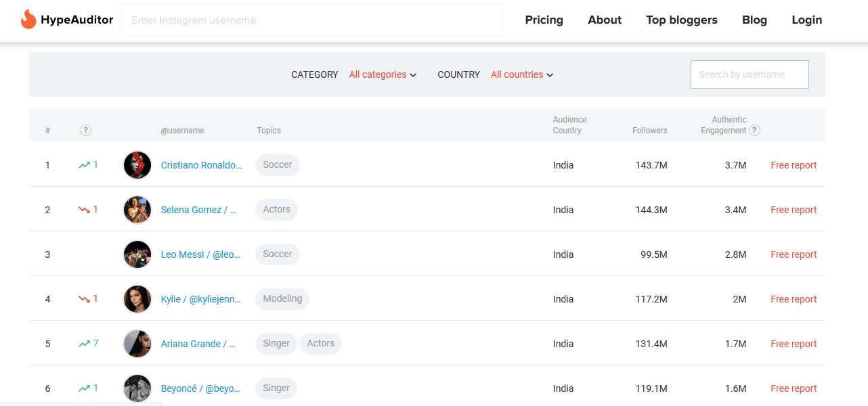Select the Actors tag in Ariana Grande row
Screen dimensions: 868x406
(x=320, y=344)
